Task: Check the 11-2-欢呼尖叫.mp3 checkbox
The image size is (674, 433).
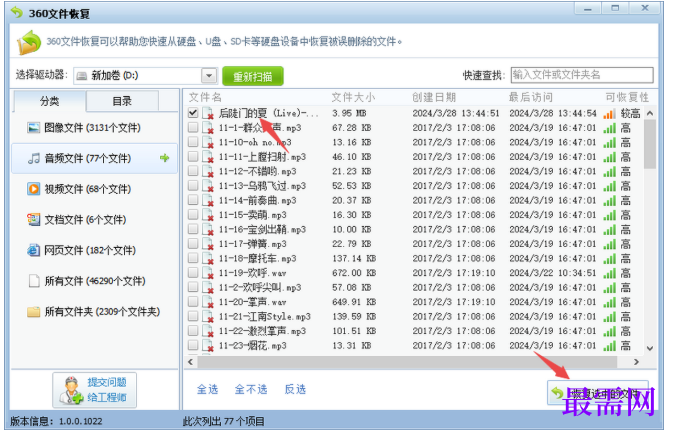Action: (193, 287)
